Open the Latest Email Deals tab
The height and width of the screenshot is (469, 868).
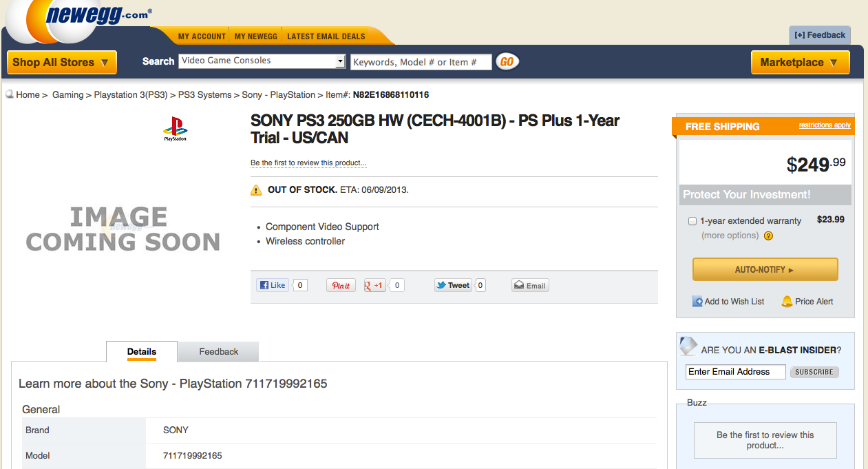(x=326, y=37)
